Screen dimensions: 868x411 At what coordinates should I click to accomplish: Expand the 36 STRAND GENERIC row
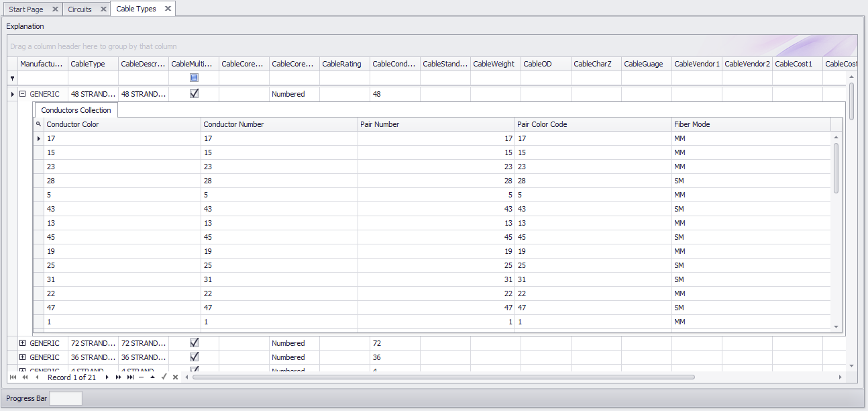click(22, 357)
